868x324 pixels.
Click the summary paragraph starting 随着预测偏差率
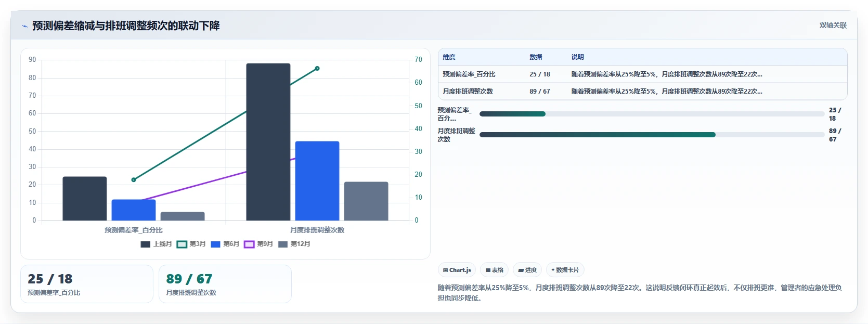(x=640, y=293)
